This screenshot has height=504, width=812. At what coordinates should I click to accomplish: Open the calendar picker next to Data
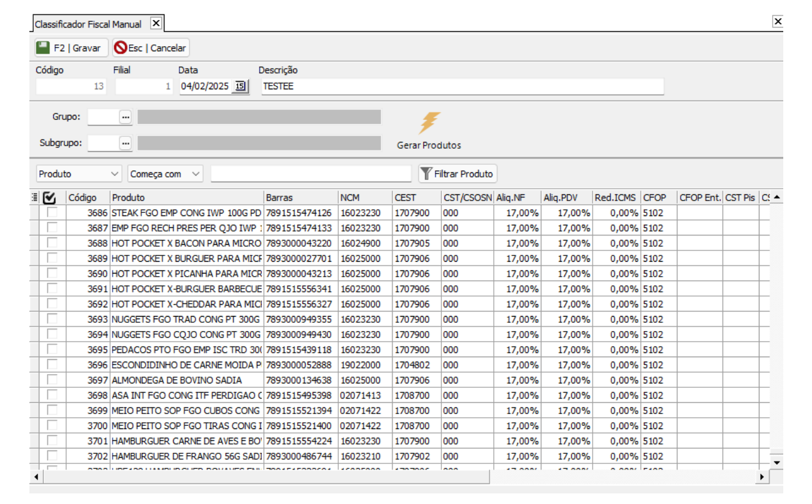tap(240, 87)
